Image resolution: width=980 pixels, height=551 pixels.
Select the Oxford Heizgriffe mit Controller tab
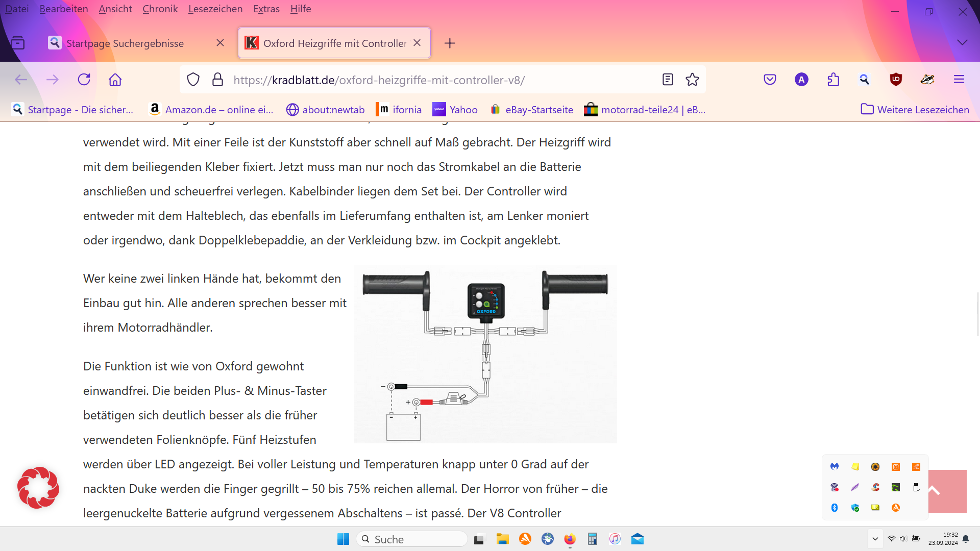click(x=334, y=43)
